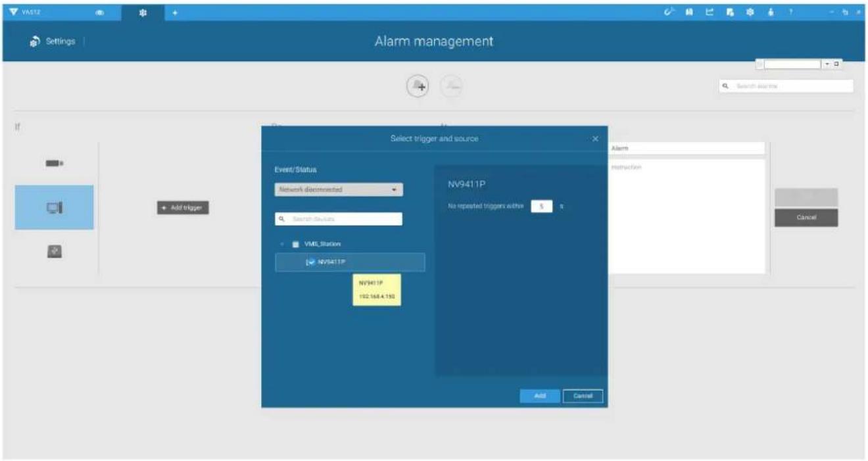This screenshot has height=461, width=868.
Task: Uncheck the NV9411P device checkbox
Action: click(x=311, y=262)
